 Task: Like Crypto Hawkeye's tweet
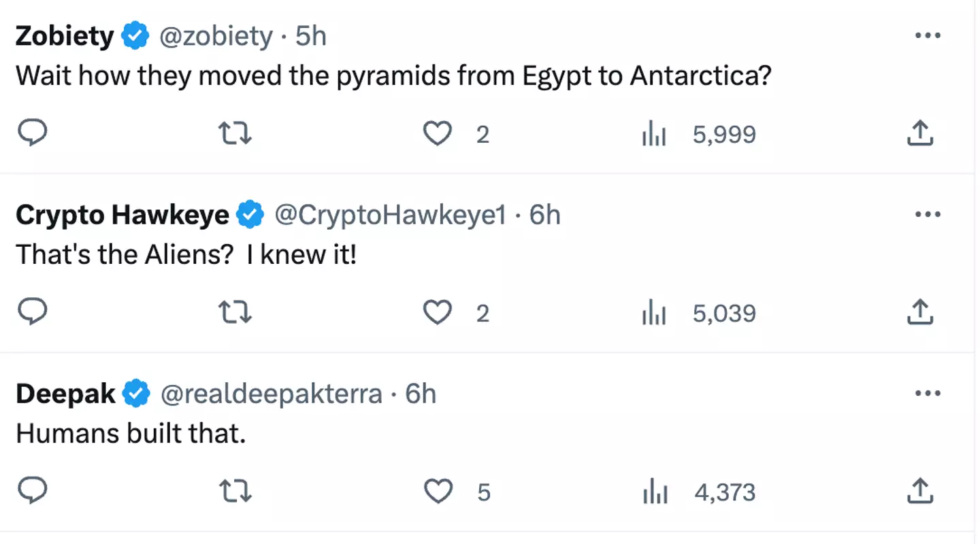pos(438,313)
